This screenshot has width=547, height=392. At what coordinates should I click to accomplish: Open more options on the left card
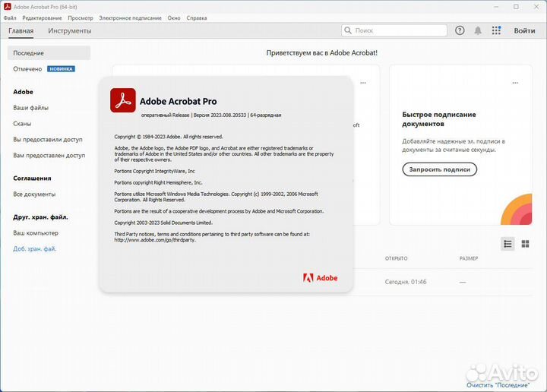click(x=363, y=83)
